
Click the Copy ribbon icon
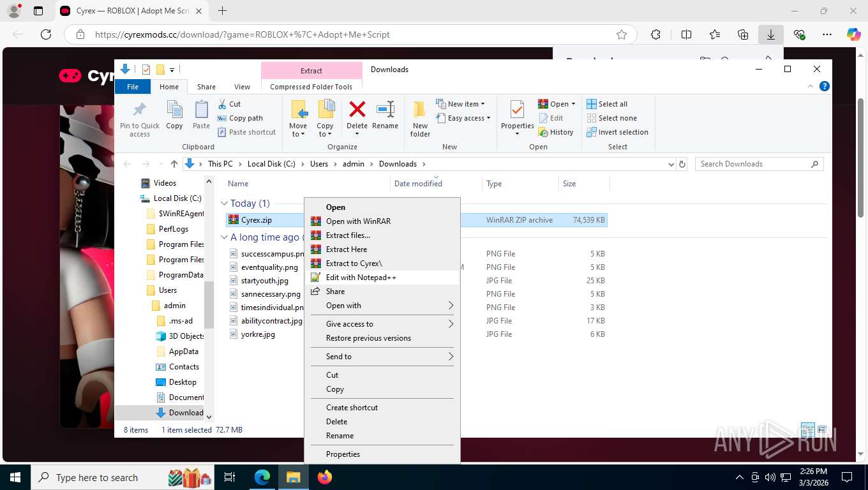point(174,110)
